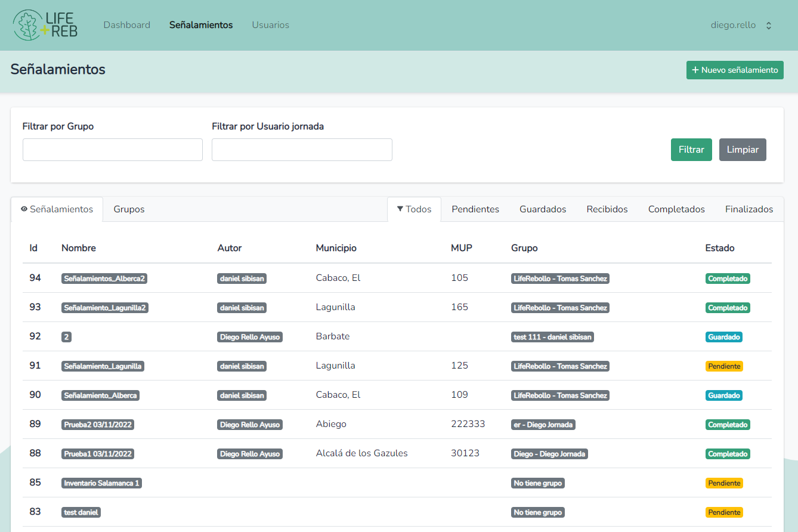The width and height of the screenshot is (798, 532).
Task: Go to the Dashboard page
Action: point(127,25)
